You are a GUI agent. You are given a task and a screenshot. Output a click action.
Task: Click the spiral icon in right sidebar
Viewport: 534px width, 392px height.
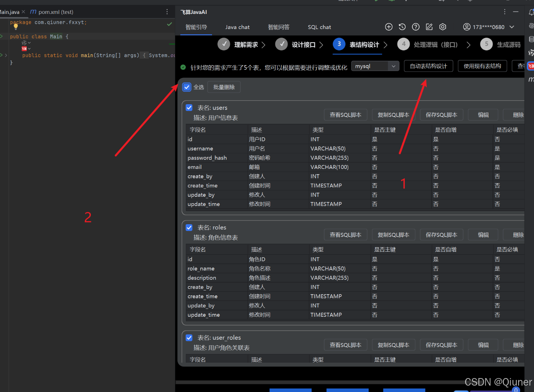531,26
